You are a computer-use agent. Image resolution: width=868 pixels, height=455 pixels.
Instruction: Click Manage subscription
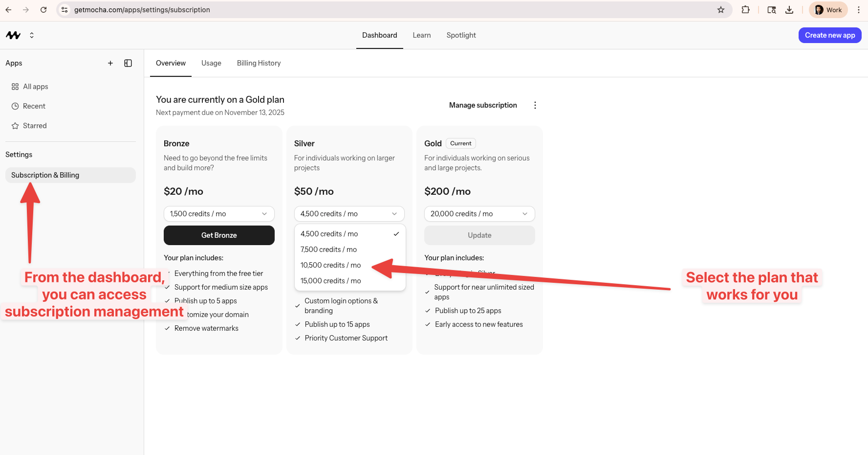point(483,105)
